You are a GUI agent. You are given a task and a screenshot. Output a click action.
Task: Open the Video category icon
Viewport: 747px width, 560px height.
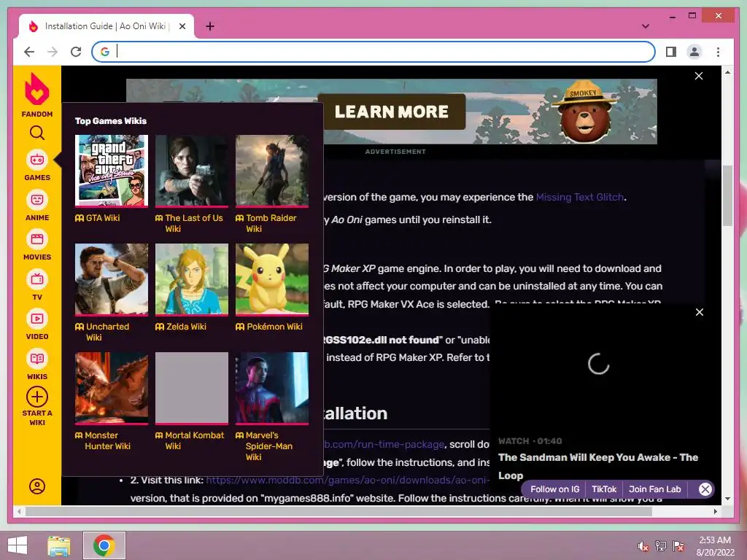(x=36, y=319)
